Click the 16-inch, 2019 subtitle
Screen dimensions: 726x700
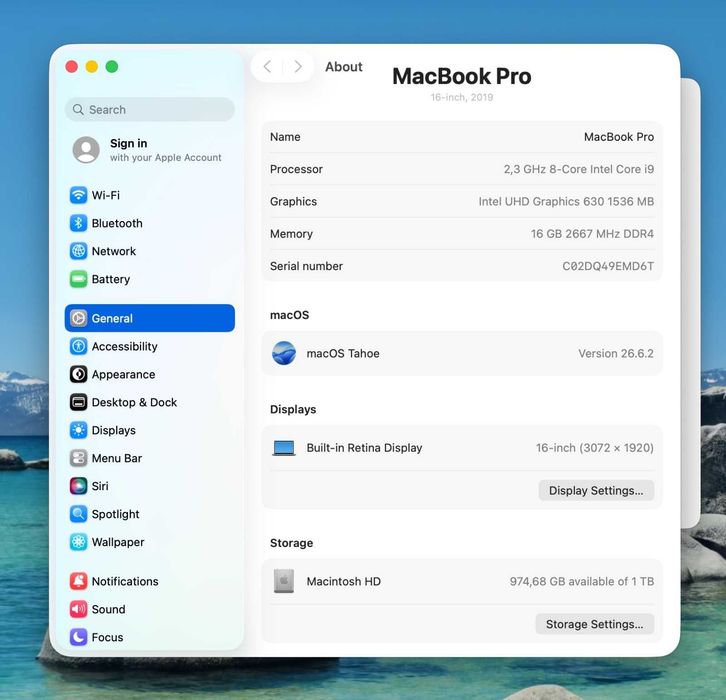coord(462,97)
